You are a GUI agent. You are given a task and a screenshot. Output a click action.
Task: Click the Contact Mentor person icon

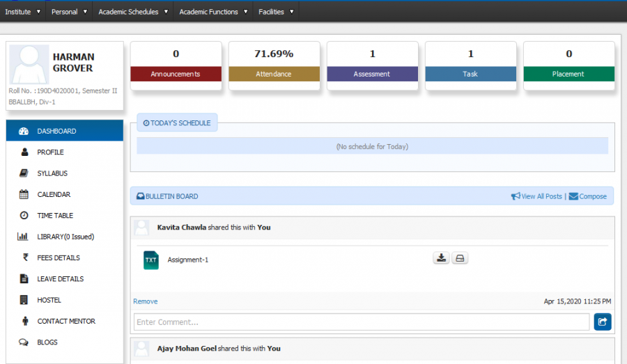point(25,321)
